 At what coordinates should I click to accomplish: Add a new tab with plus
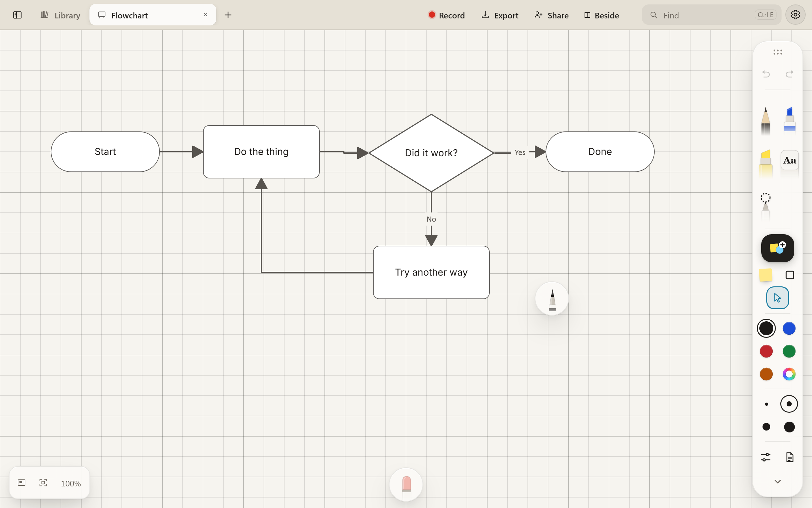(228, 15)
